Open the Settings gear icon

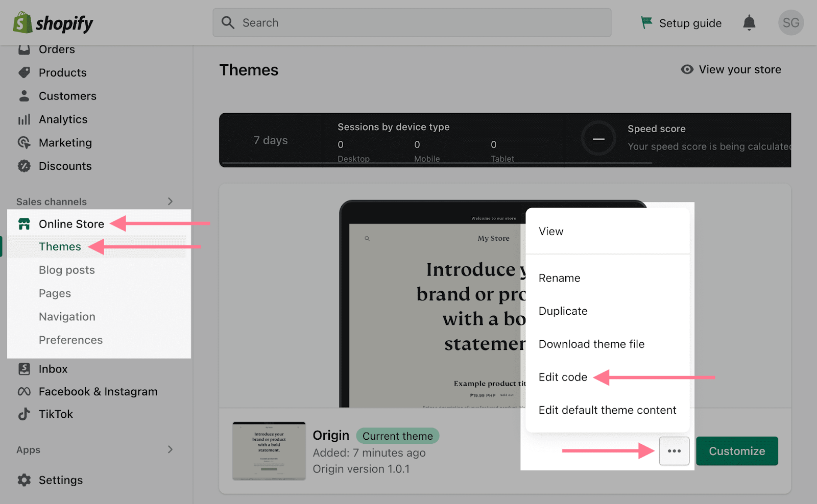(x=24, y=480)
